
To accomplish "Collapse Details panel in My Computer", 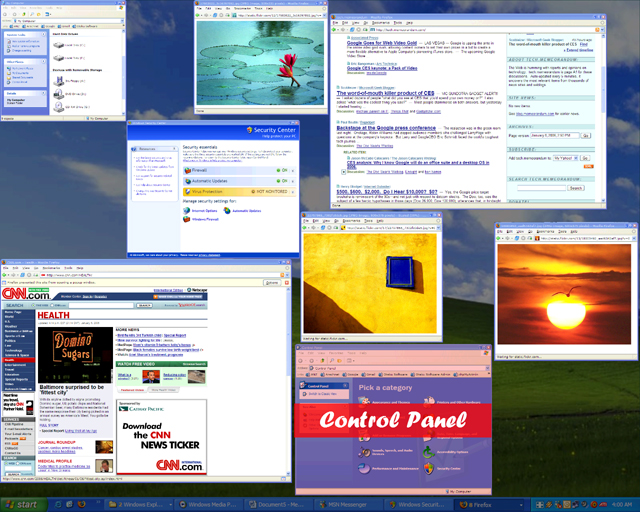I will (43, 93).
